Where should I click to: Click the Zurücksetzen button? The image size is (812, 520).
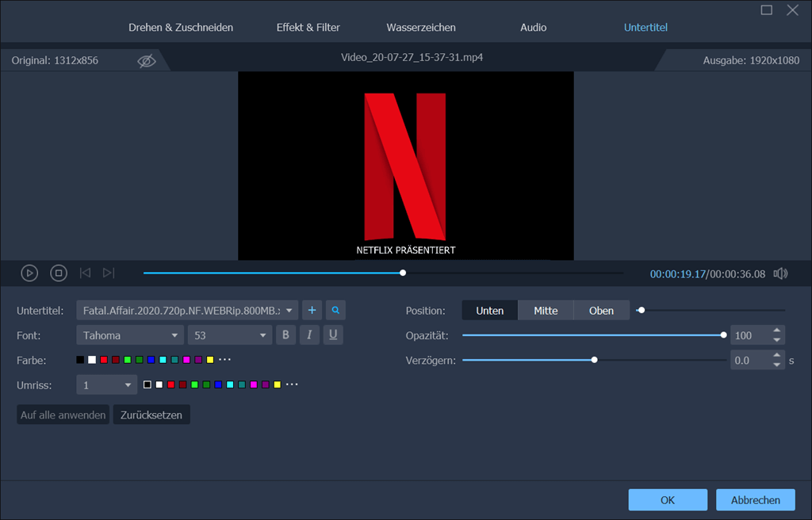click(151, 415)
